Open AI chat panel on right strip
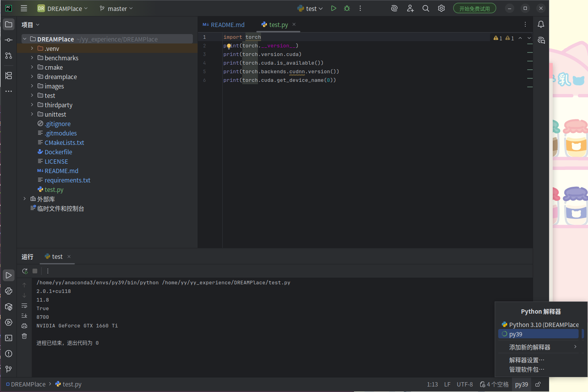The width and height of the screenshot is (588, 392). tap(541, 40)
